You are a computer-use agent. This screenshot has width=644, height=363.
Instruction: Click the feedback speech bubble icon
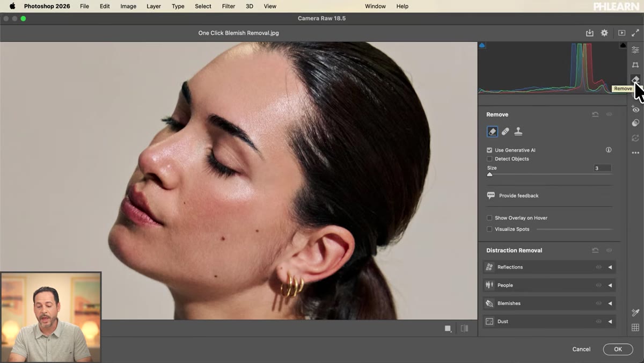click(491, 195)
